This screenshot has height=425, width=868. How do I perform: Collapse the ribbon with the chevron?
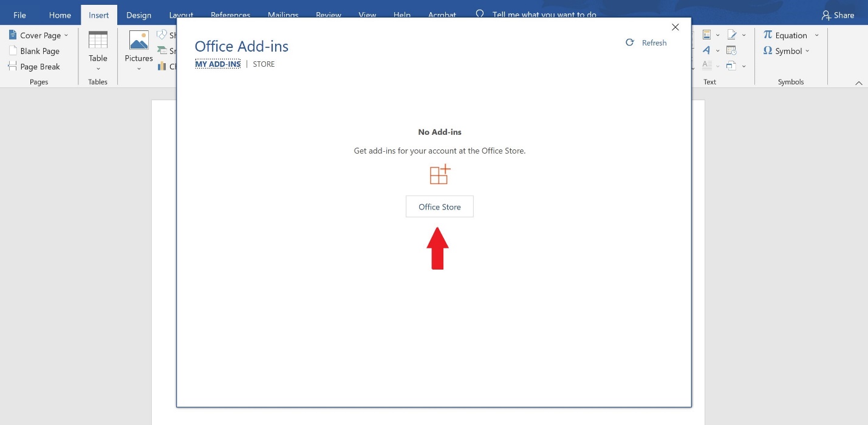pos(858,83)
